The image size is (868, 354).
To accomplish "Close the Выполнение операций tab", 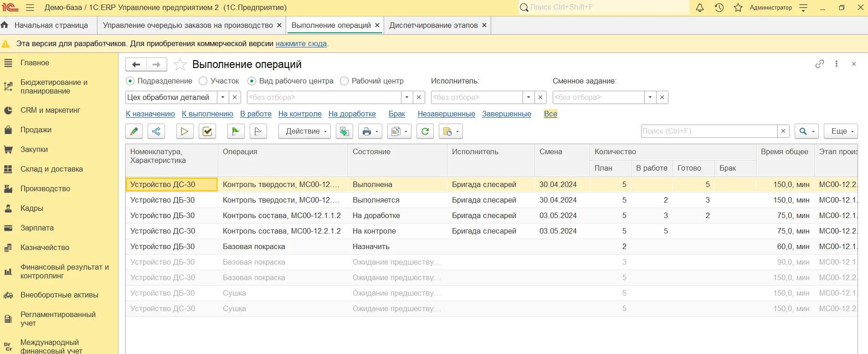I will pyautogui.click(x=377, y=26).
